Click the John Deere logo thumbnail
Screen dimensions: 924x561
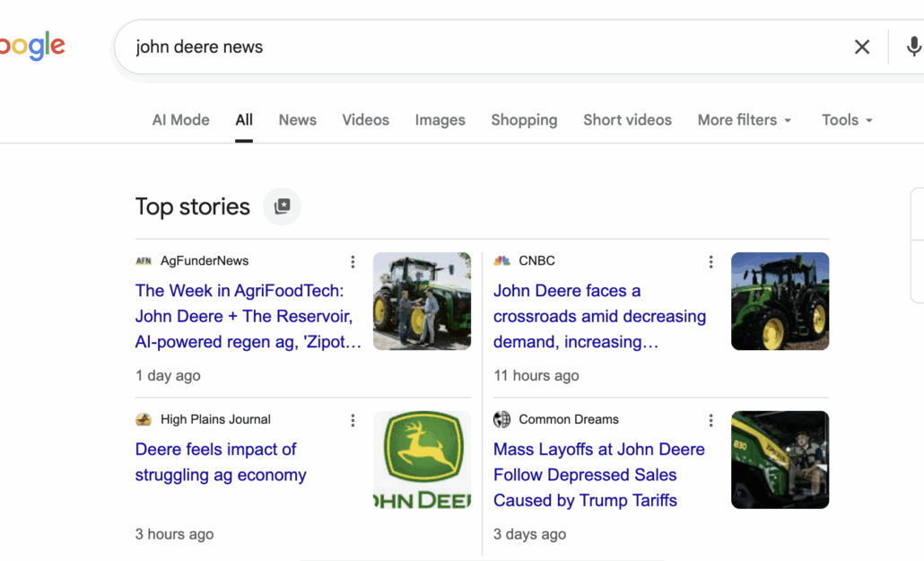422,460
